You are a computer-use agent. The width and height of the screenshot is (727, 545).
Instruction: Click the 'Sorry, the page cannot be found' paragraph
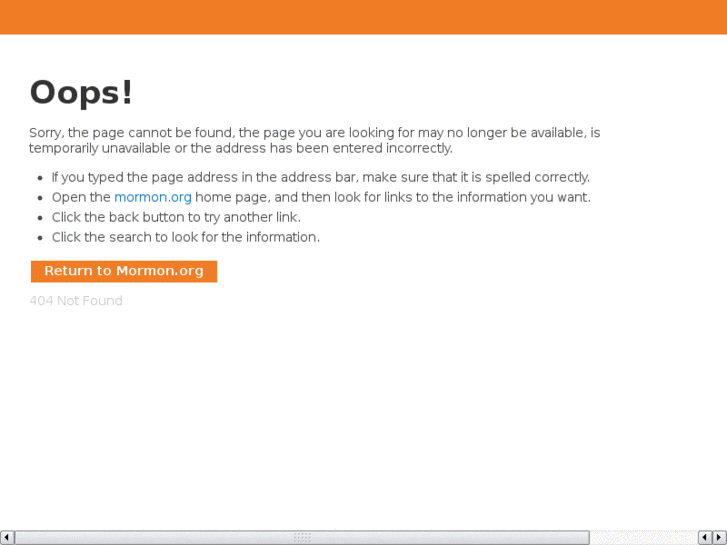click(314, 141)
